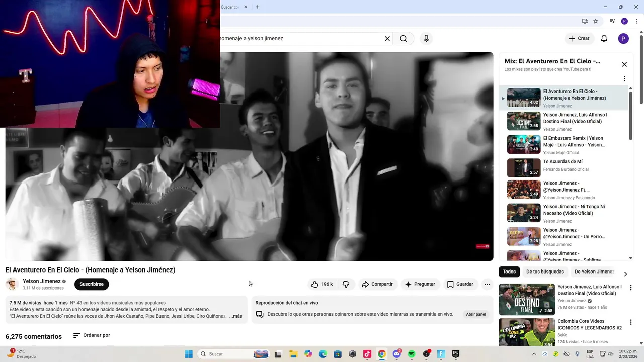Click Abrir panel for chat replay
This screenshot has width=644, height=362.
coord(476,314)
